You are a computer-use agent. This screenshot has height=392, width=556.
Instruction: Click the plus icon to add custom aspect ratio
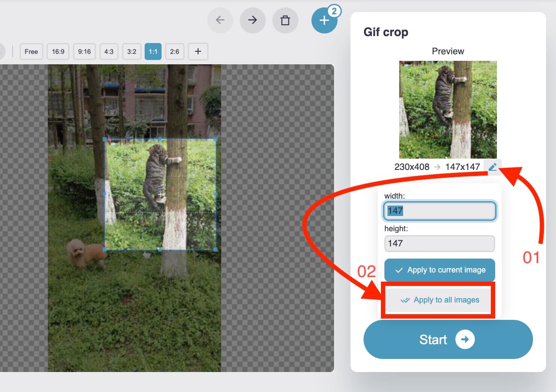click(198, 51)
